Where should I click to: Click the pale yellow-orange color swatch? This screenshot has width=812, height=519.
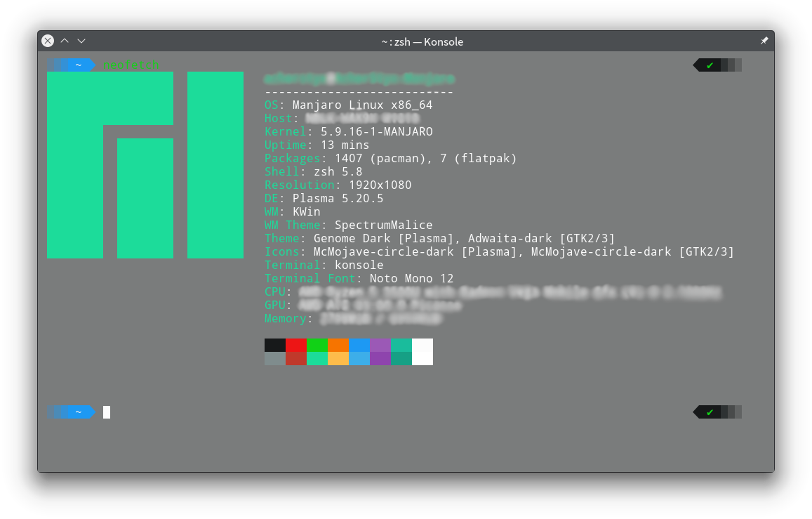tap(338, 358)
